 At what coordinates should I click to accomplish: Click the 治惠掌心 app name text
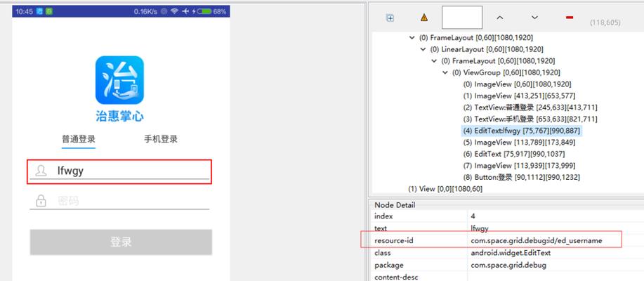119,116
